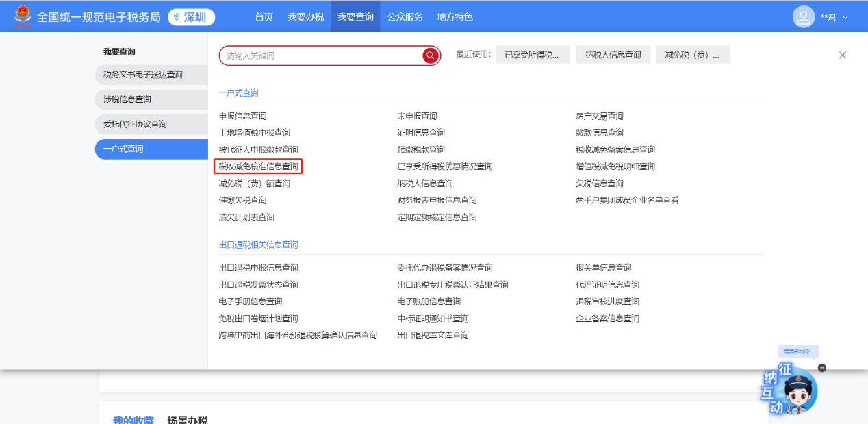
Task: Open the 深圳 location selector
Action: pos(191,17)
